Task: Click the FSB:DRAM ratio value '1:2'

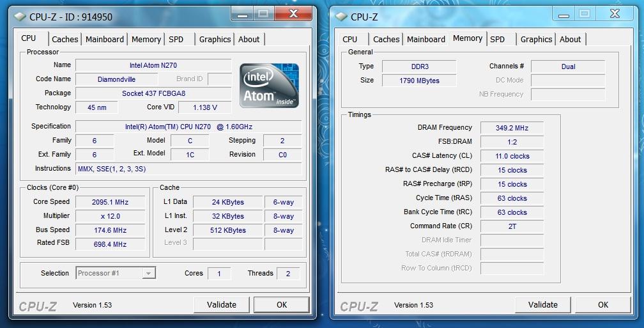Action: [x=512, y=142]
